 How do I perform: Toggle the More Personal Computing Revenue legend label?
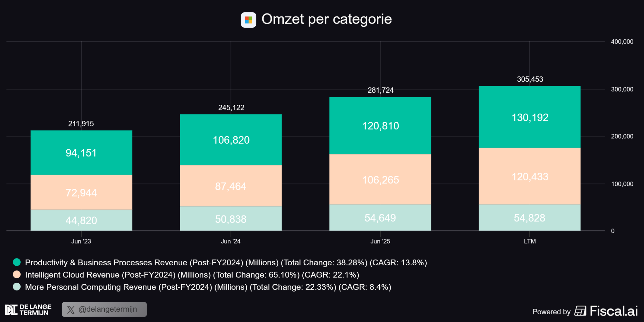(208, 287)
